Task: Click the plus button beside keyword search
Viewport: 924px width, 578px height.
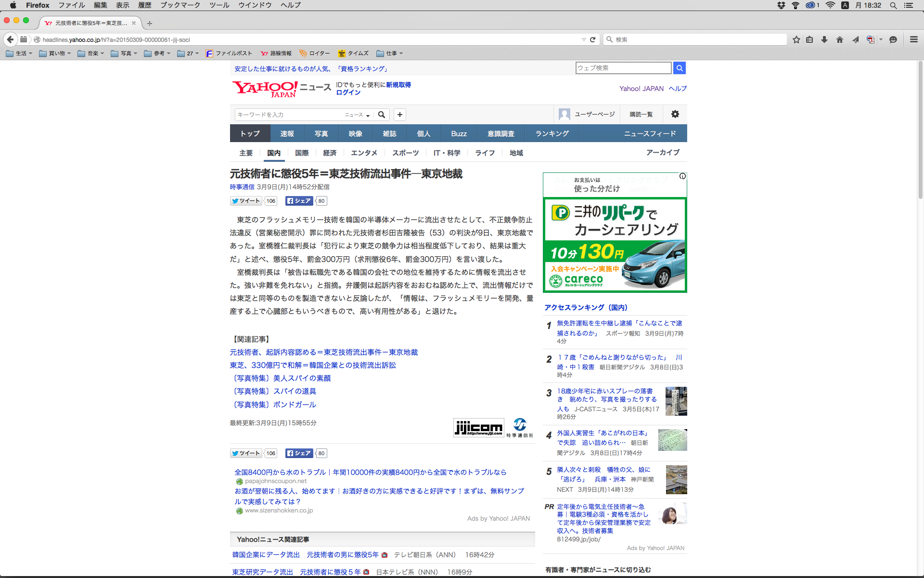Action: (400, 115)
